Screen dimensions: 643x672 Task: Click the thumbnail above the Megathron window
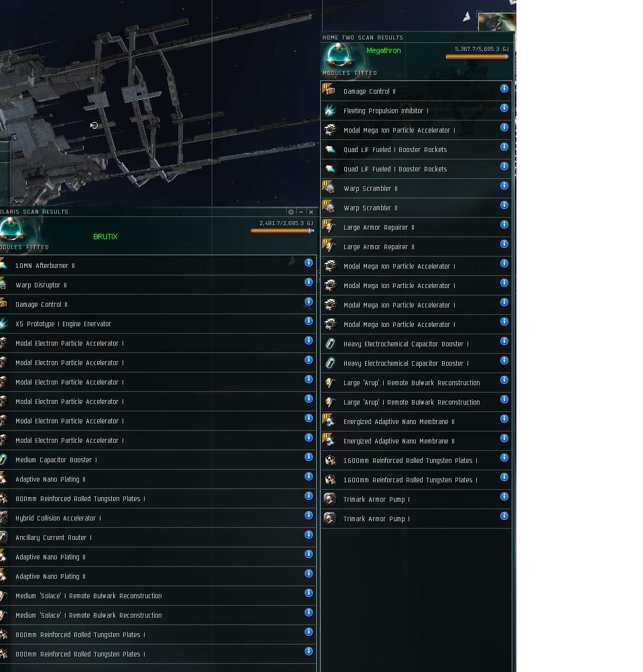(497, 22)
